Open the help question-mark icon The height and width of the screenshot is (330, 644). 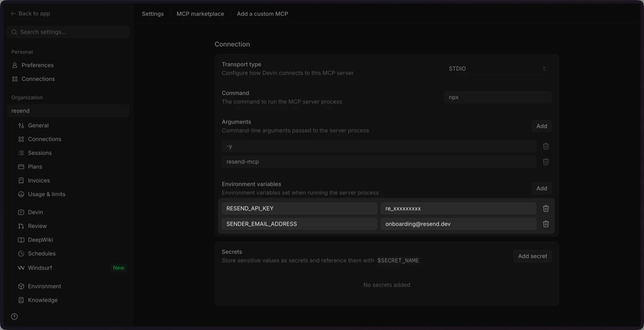[14, 317]
